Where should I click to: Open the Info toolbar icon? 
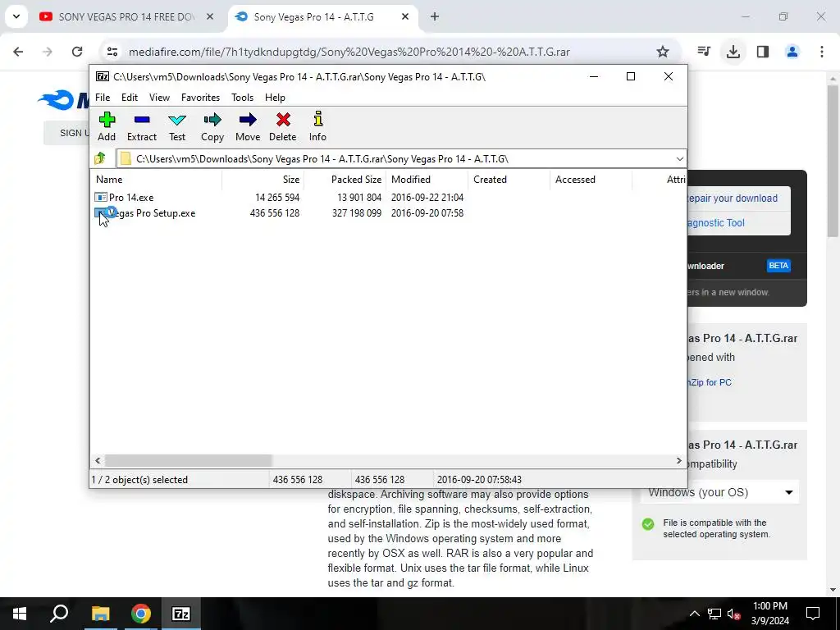pyautogui.click(x=317, y=119)
